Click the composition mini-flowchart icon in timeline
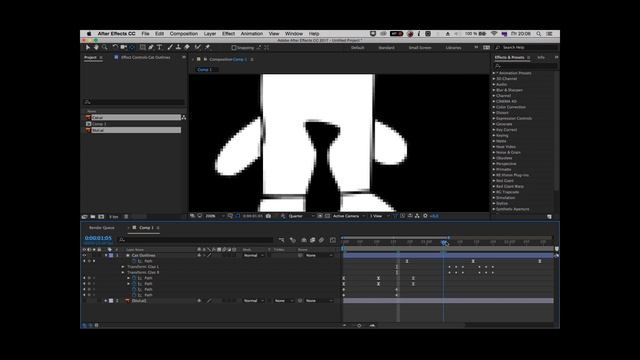The image size is (640, 360). point(281,240)
